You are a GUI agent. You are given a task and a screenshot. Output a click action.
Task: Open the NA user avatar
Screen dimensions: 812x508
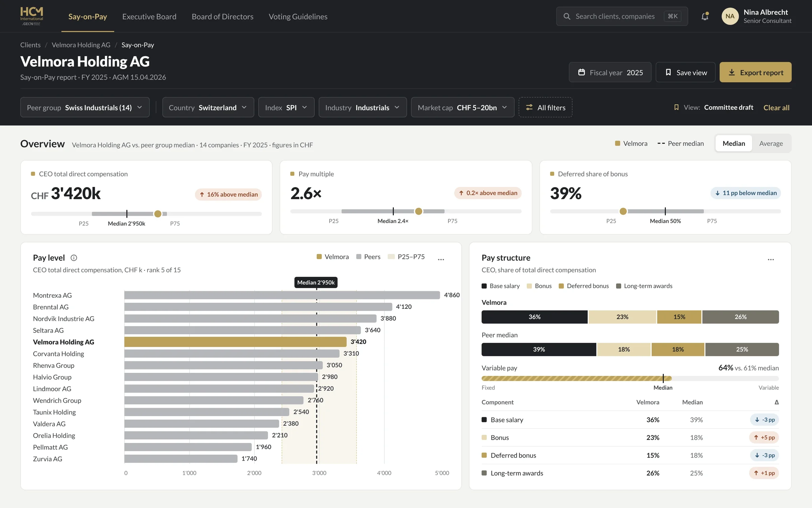[730, 16]
